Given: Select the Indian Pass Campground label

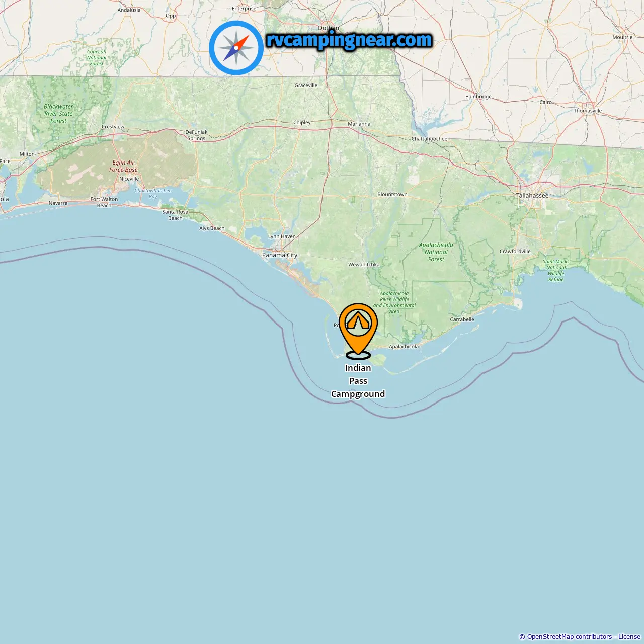Looking at the screenshot, I should (358, 381).
